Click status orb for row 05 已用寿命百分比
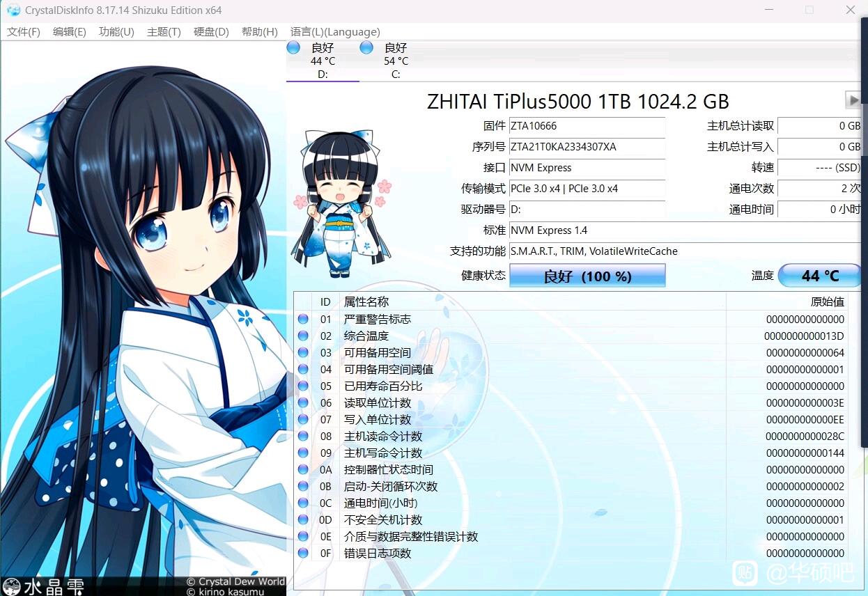This screenshot has width=868, height=596. tap(303, 386)
